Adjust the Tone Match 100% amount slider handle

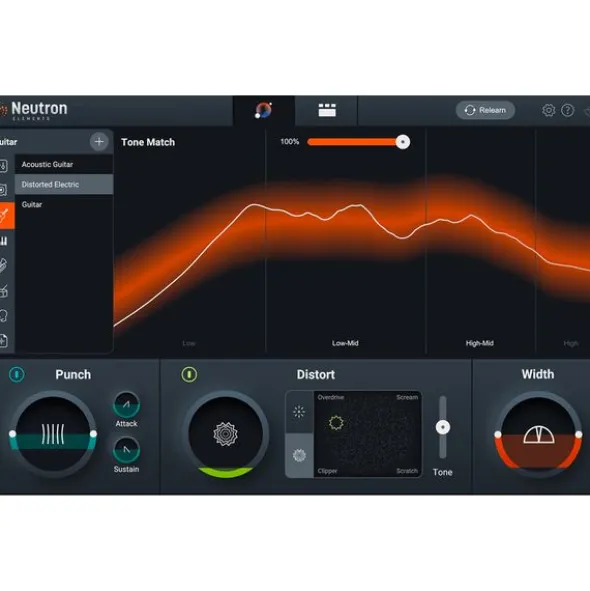403,142
